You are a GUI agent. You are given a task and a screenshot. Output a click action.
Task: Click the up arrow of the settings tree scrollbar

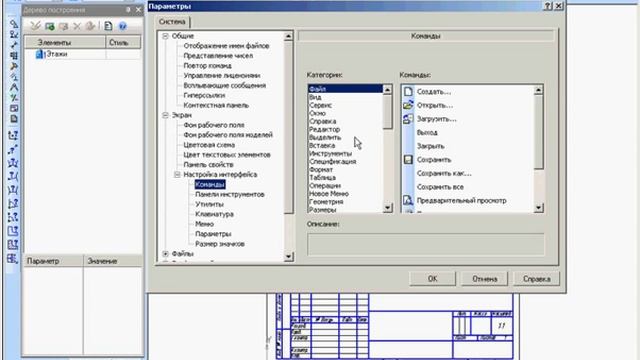pyautogui.click(x=288, y=36)
